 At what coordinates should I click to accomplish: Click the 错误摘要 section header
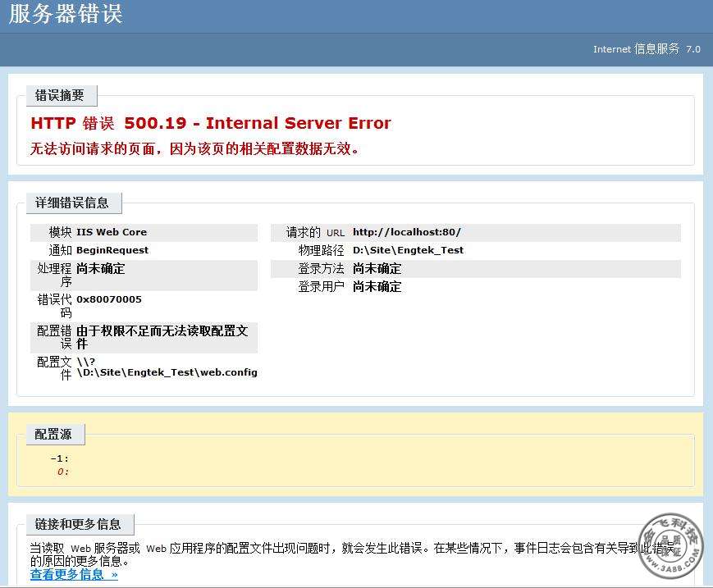click(x=56, y=95)
